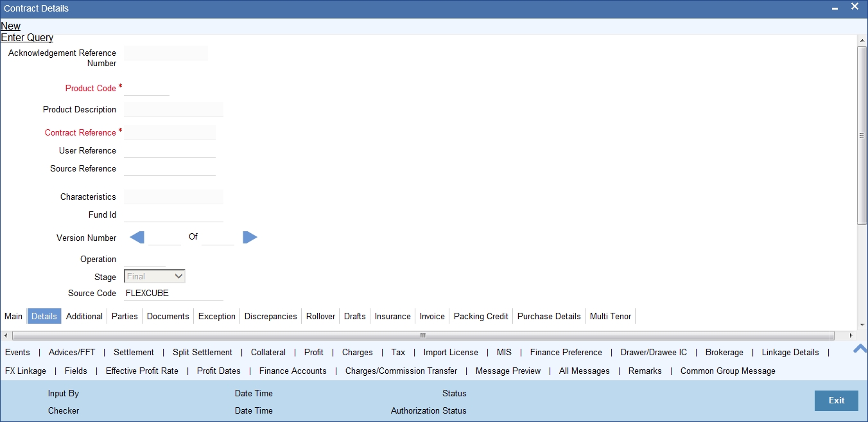The image size is (868, 422).
Task: Click the Enter Query link
Action: coord(27,37)
